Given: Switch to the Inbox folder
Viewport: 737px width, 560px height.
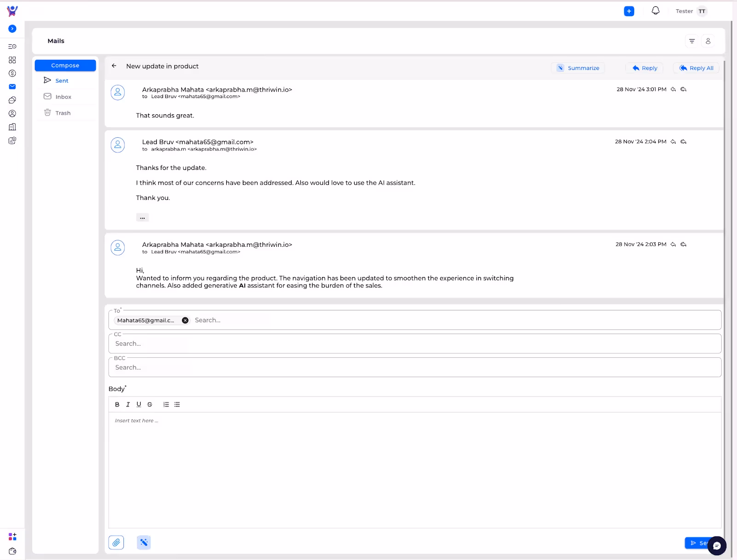Looking at the screenshot, I should 63,97.
